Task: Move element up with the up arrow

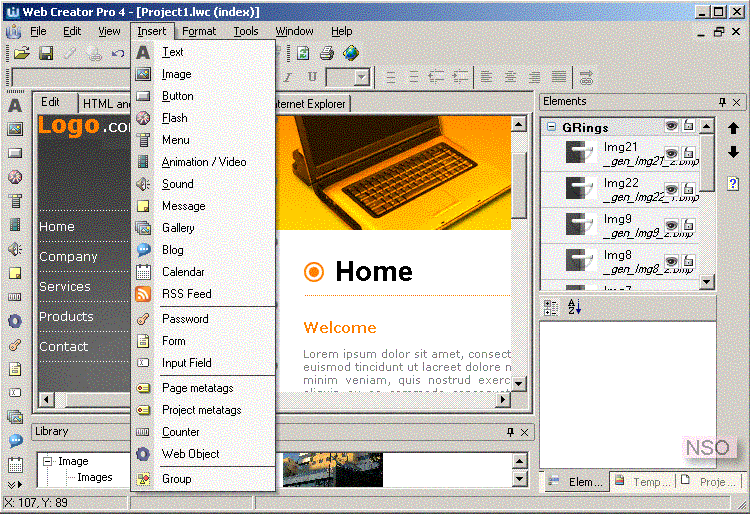Action: pyautogui.click(x=733, y=128)
